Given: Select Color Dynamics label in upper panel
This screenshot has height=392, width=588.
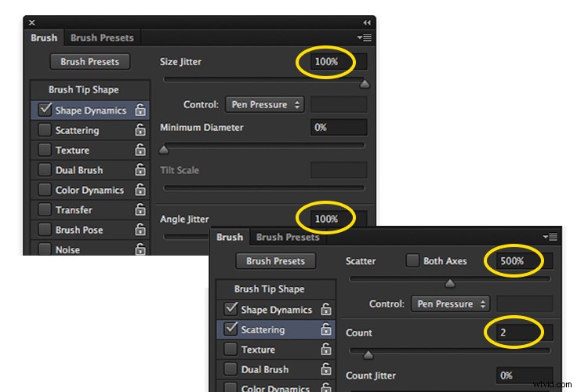Looking at the screenshot, I should [x=89, y=190].
